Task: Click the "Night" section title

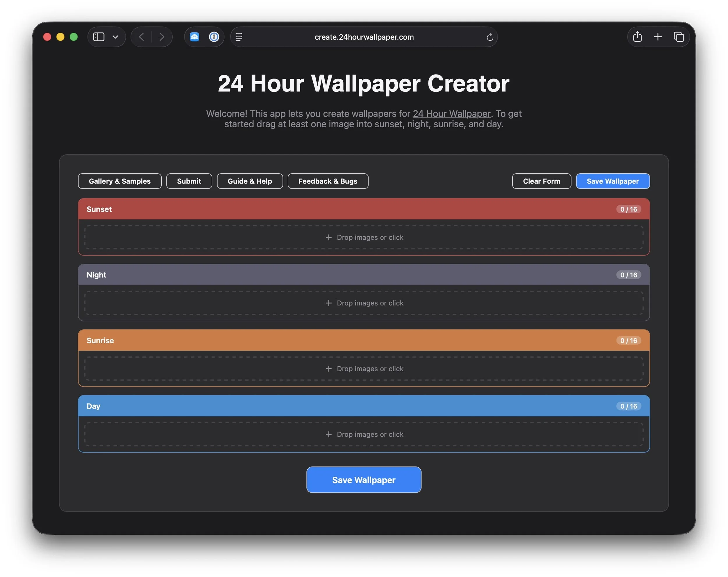Action: point(96,275)
